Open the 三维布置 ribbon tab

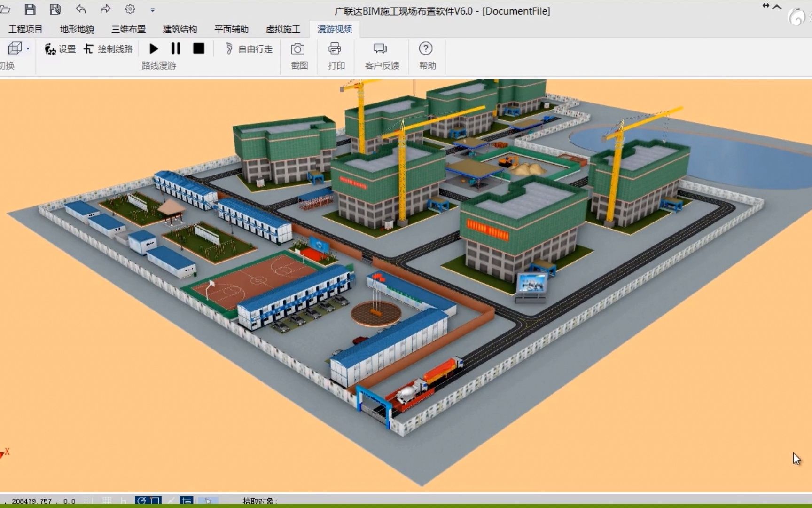click(x=128, y=29)
